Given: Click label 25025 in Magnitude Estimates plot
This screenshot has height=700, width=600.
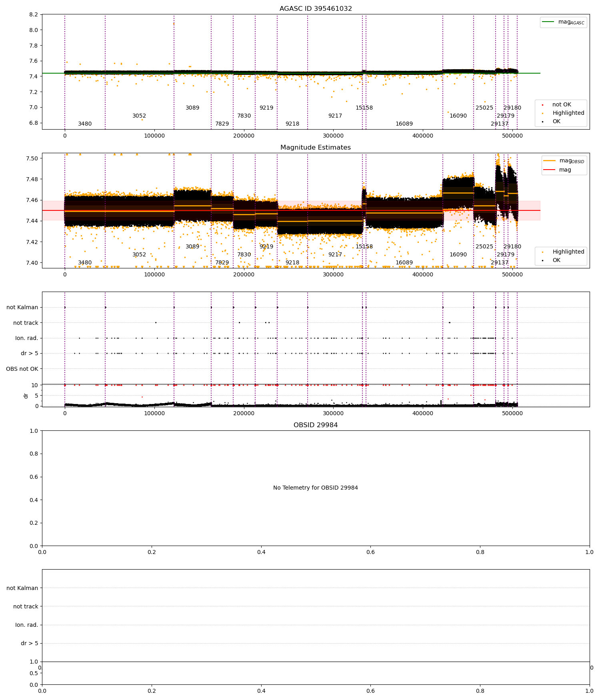Looking at the screenshot, I should coord(484,247).
